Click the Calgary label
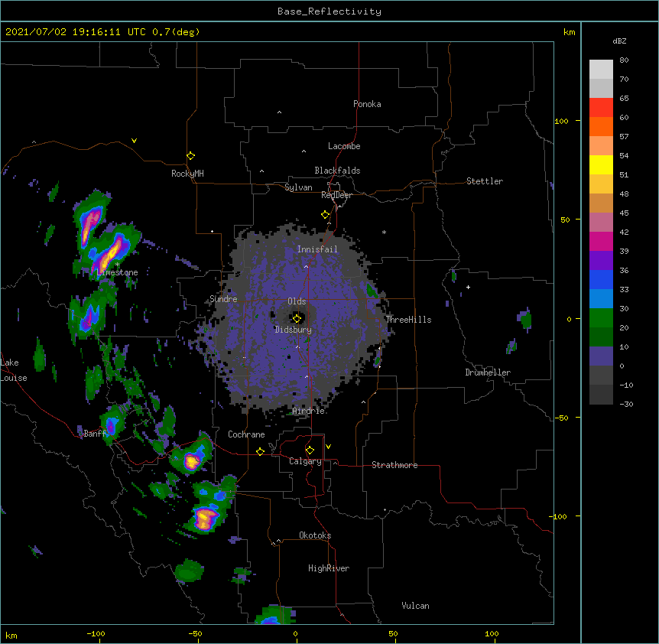Image resolution: width=659 pixels, height=644 pixels. coord(305,461)
